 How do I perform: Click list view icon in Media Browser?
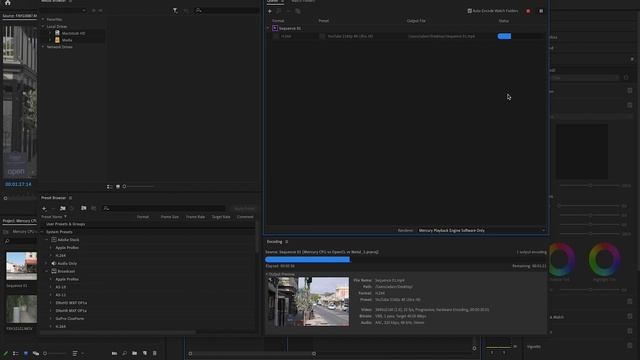pyautogui.click(x=109, y=187)
